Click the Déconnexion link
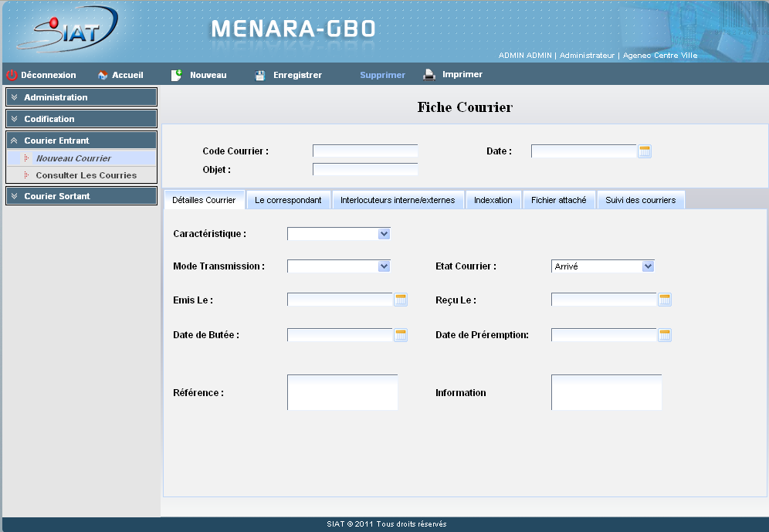This screenshot has width=769, height=532. point(49,75)
